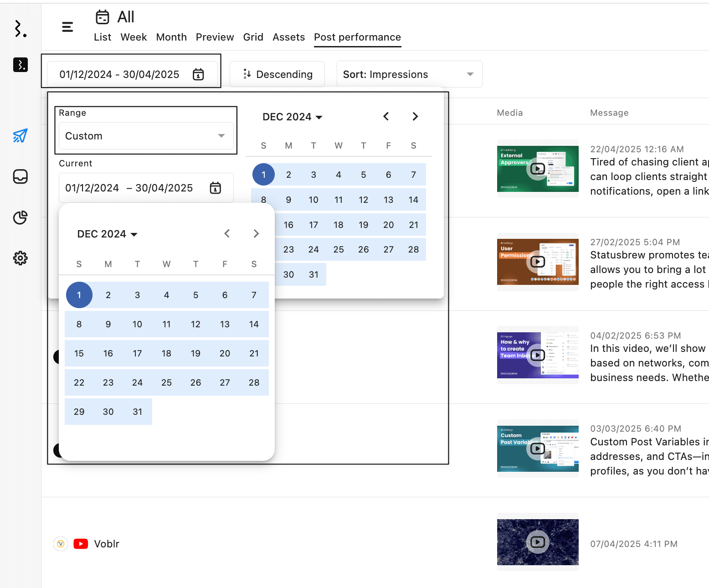Viewport: 709px width, 588px height.
Task: Open Settings gear in sidebar
Action: click(x=21, y=258)
